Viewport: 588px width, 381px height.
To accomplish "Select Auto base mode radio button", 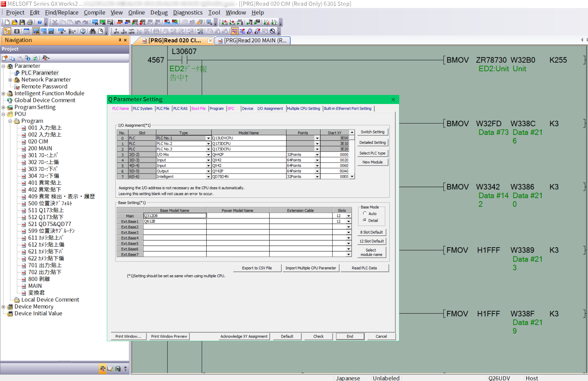I will tap(365, 213).
